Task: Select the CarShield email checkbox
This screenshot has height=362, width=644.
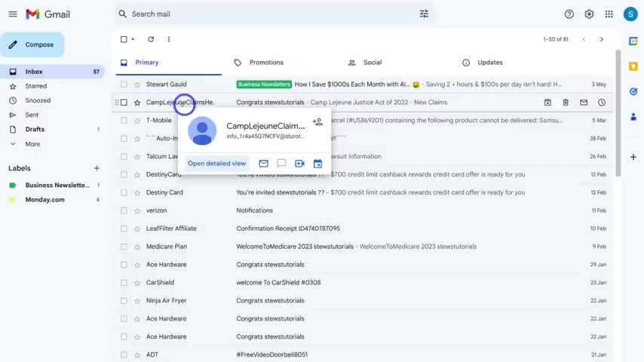Action: (x=124, y=283)
